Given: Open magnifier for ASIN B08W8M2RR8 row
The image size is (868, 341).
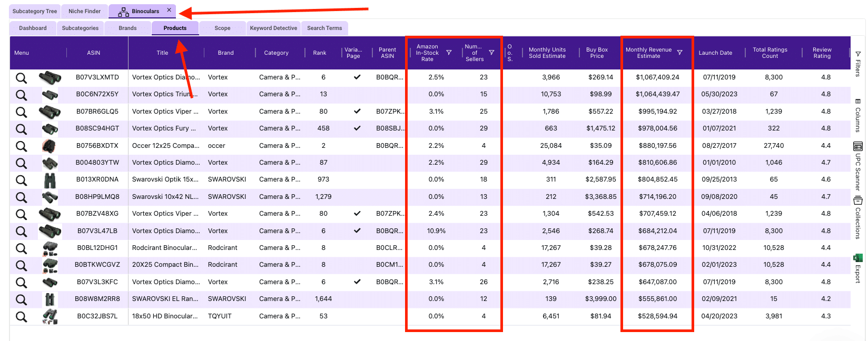Looking at the screenshot, I should point(21,299).
